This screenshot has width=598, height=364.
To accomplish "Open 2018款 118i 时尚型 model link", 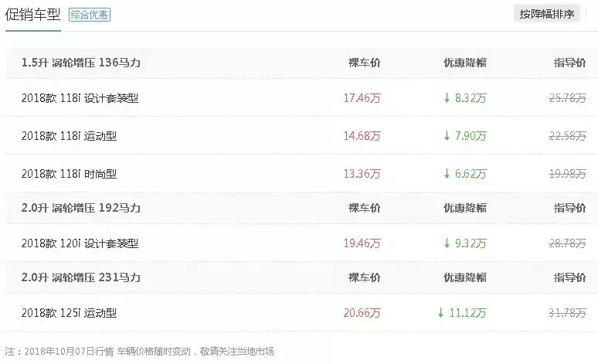I will click(x=69, y=174).
